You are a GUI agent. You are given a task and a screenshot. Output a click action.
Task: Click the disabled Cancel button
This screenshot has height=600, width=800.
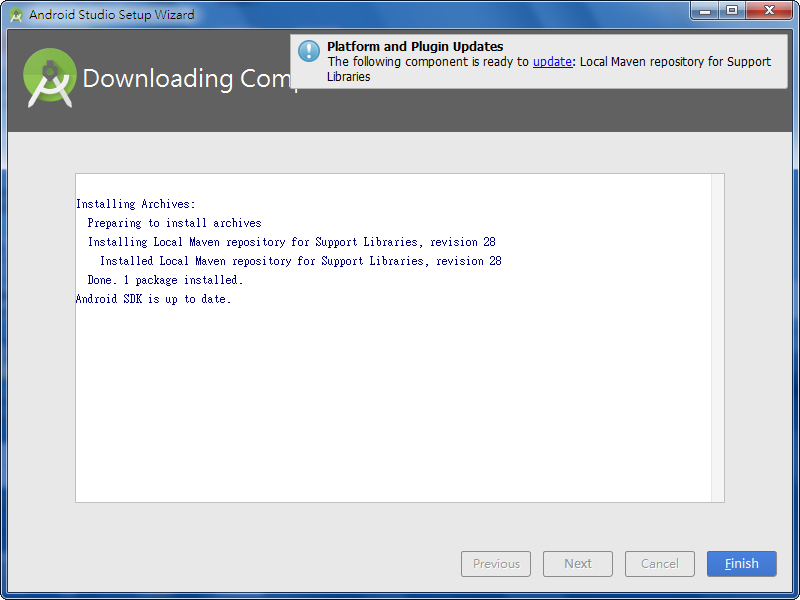pyautogui.click(x=660, y=564)
